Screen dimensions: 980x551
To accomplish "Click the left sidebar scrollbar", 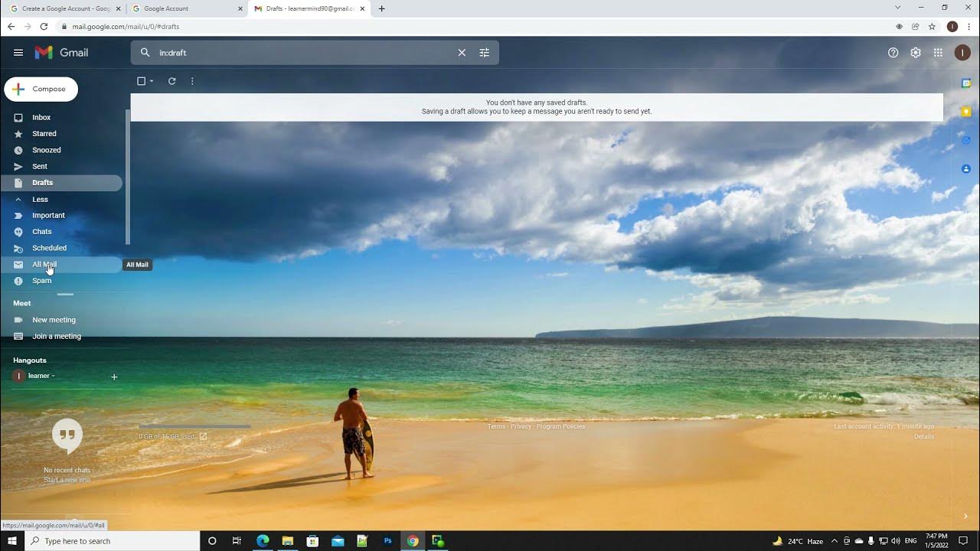I will point(128,177).
